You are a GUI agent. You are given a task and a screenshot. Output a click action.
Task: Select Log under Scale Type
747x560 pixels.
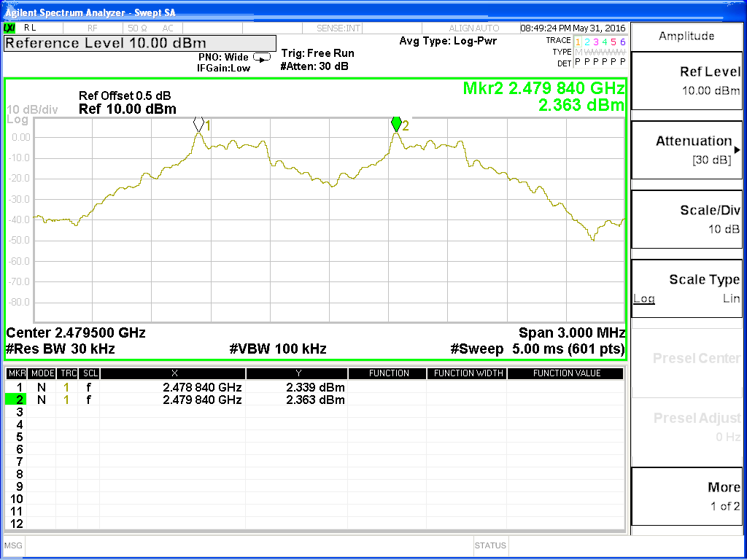point(644,298)
